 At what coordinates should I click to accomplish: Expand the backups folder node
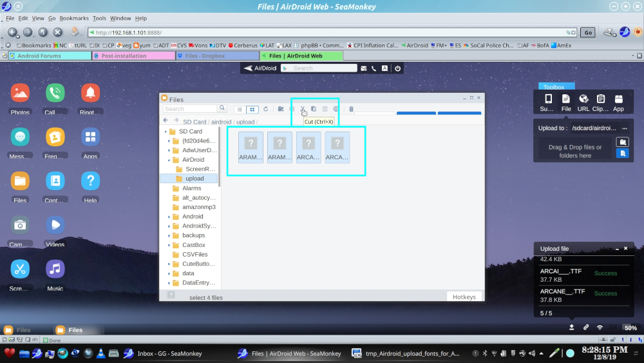[169, 235]
